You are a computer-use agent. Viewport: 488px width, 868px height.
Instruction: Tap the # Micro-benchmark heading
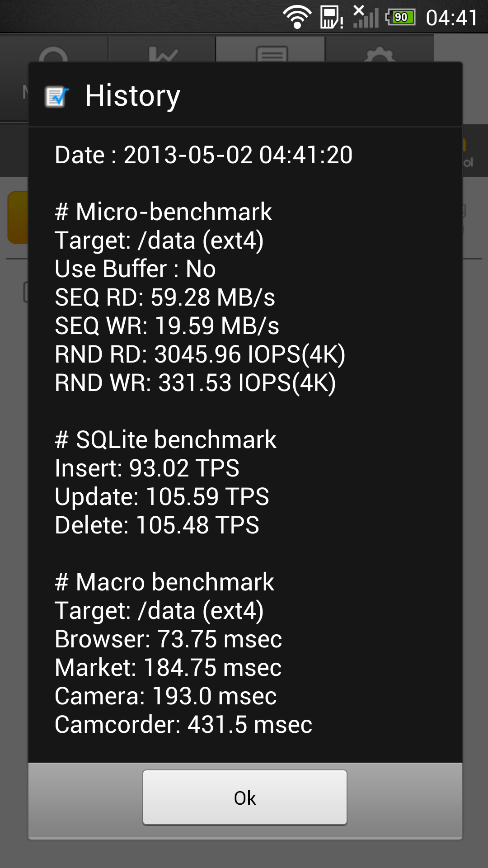pyautogui.click(x=163, y=212)
